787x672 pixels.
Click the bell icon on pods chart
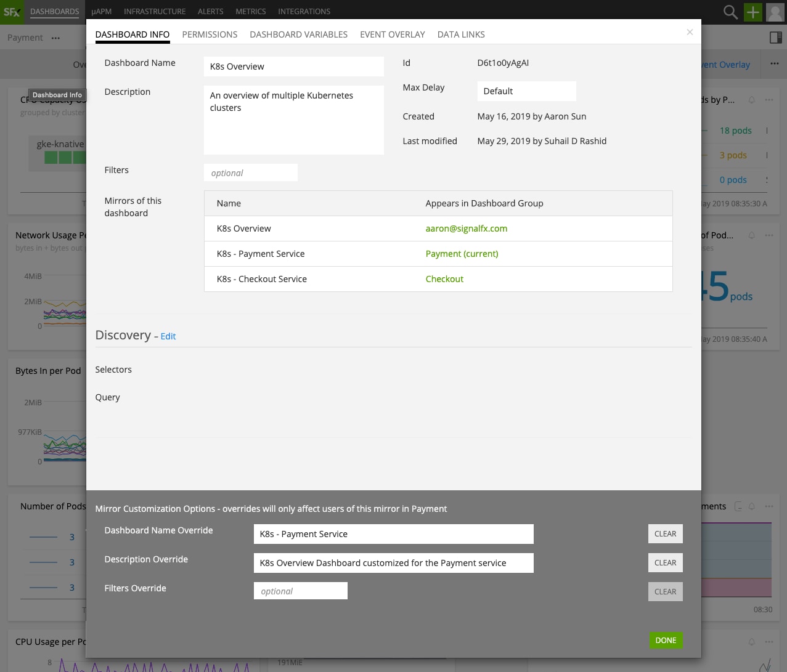[751, 100]
